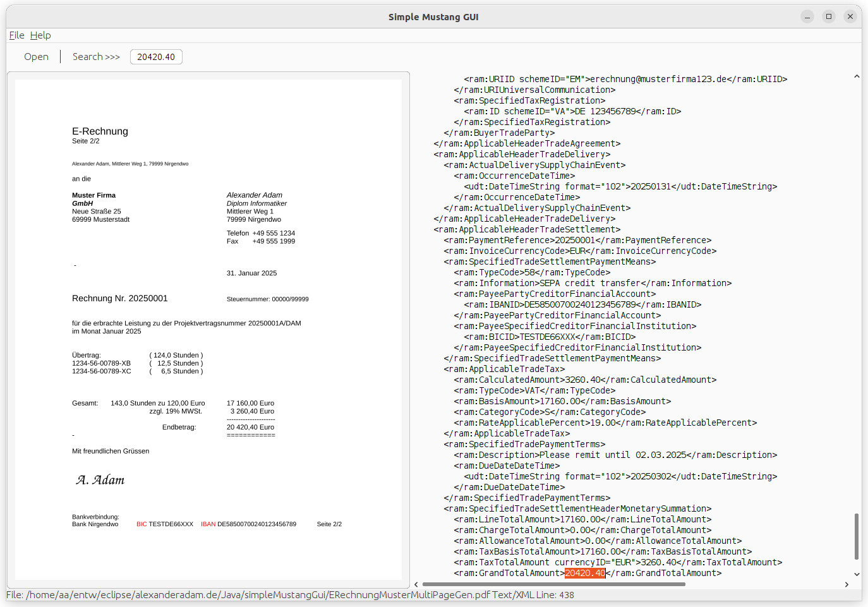Viewport: 868px width, 607px height.
Task: Click the scroll-down arrow of the XML pane
Action: [857, 575]
